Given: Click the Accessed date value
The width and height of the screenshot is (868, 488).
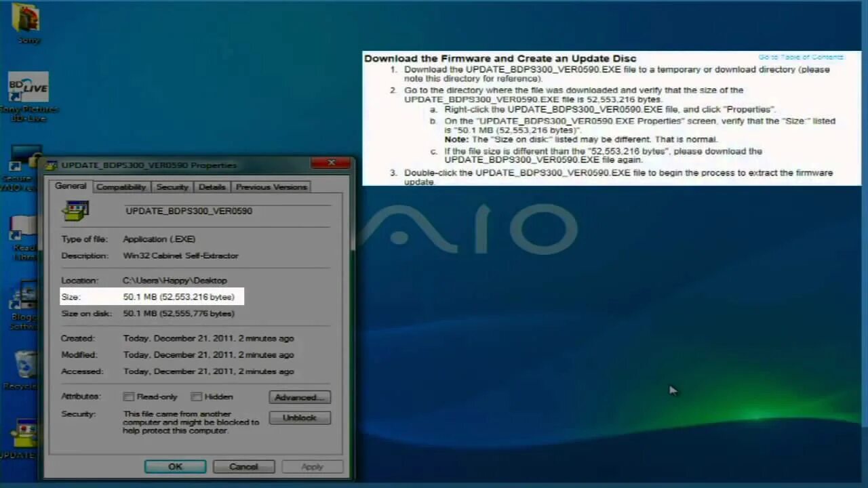Looking at the screenshot, I should pyautogui.click(x=208, y=371).
